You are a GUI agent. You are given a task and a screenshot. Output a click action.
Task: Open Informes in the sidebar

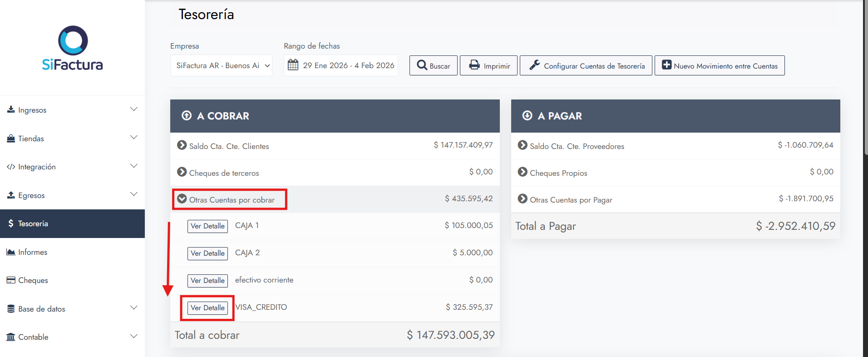click(x=33, y=252)
